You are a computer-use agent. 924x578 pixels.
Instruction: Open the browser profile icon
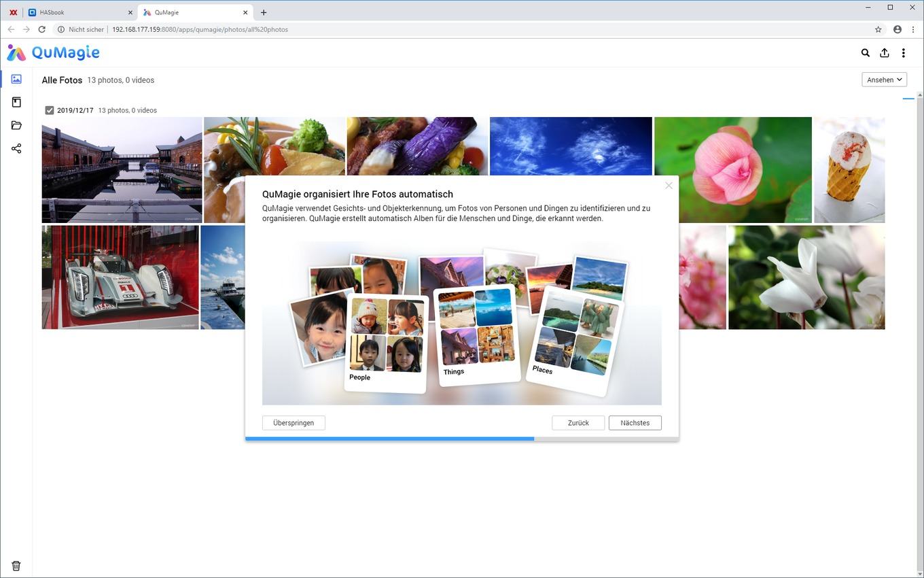[898, 29]
